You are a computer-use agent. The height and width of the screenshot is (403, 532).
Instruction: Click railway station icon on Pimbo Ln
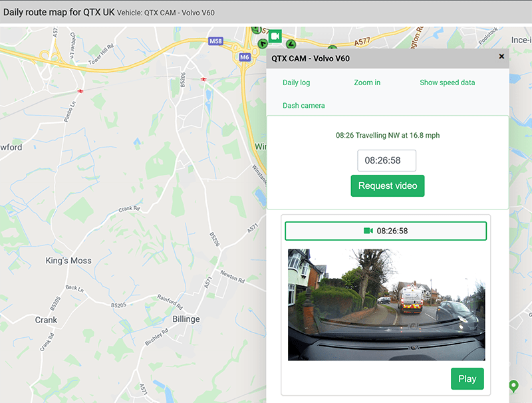coord(80,90)
